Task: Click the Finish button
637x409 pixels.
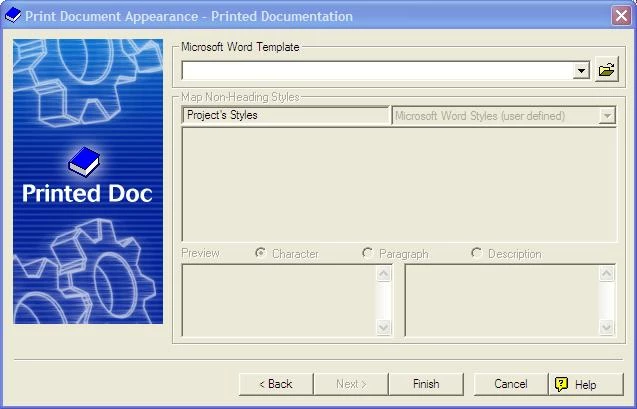Action: [x=426, y=384]
